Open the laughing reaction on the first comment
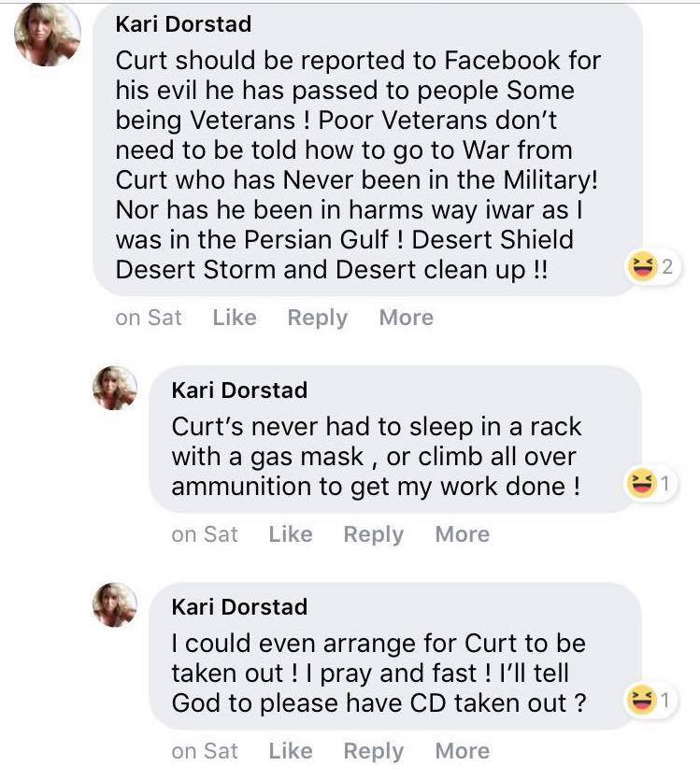Image resolution: width=700 pixels, height=780 pixels. point(652,266)
